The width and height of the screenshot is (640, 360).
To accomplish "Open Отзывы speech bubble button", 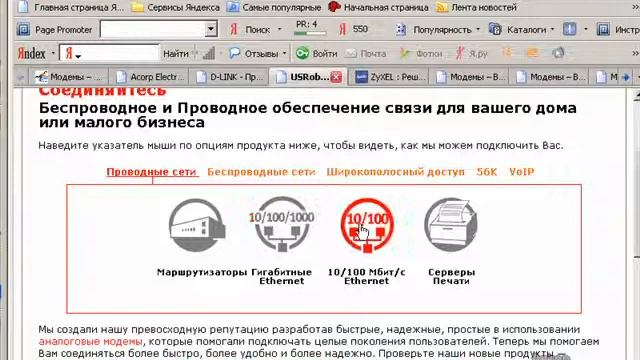I will pyautogui.click(x=253, y=53).
